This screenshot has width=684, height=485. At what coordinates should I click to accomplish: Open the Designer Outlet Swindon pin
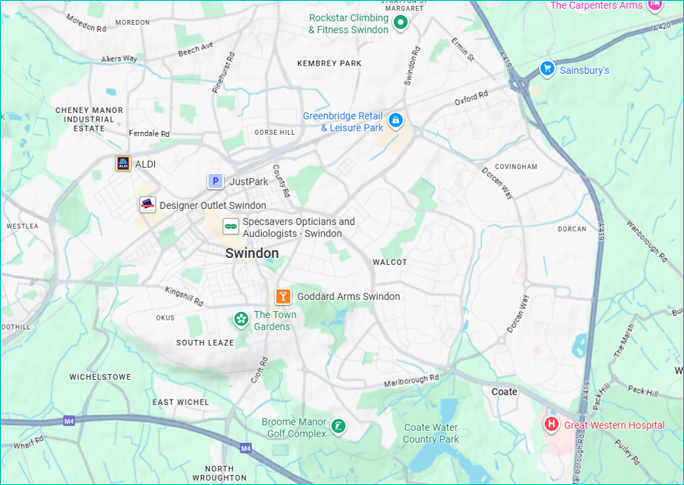pos(147,204)
